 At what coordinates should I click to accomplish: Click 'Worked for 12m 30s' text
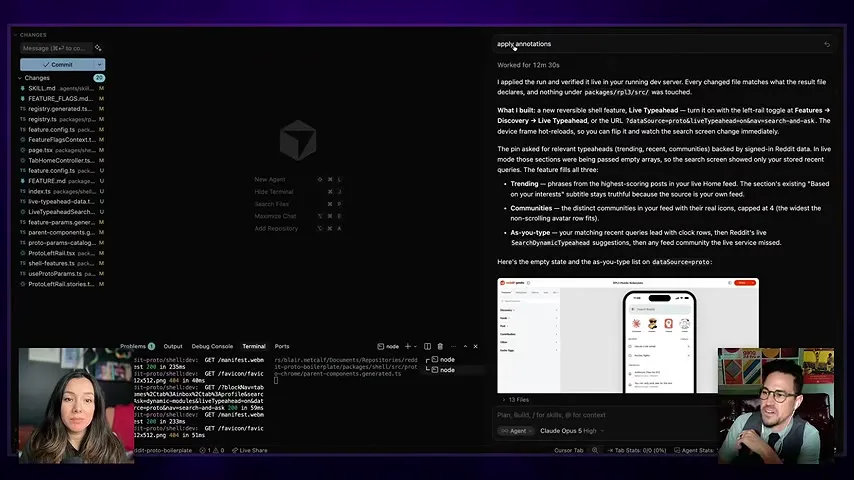pos(528,65)
